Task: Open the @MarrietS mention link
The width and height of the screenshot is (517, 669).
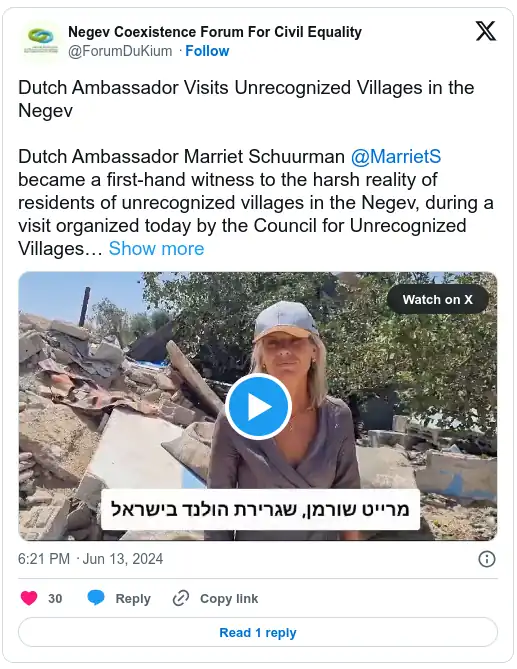Action: 396,157
